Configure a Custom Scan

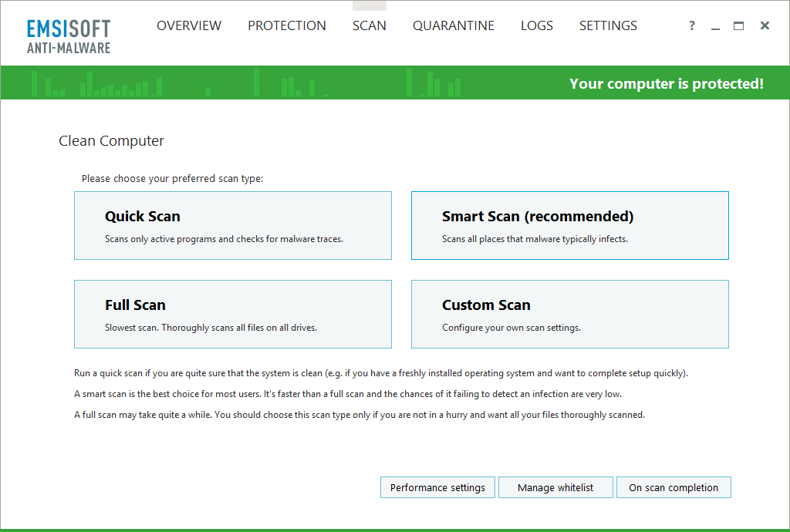[569, 314]
